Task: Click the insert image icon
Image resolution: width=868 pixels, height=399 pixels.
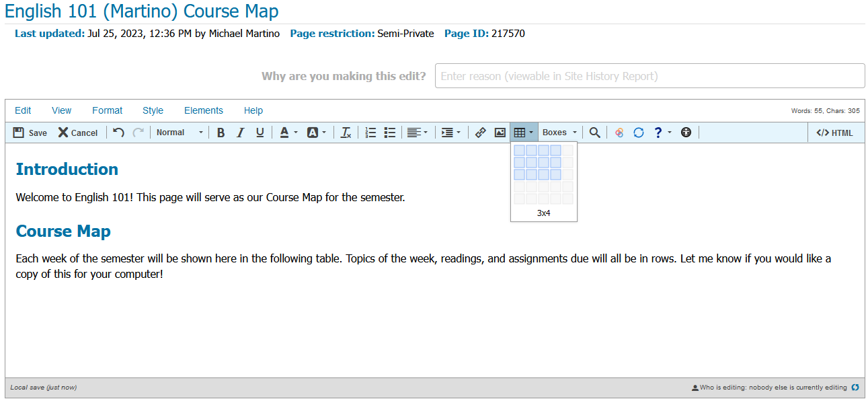Action: click(x=500, y=133)
